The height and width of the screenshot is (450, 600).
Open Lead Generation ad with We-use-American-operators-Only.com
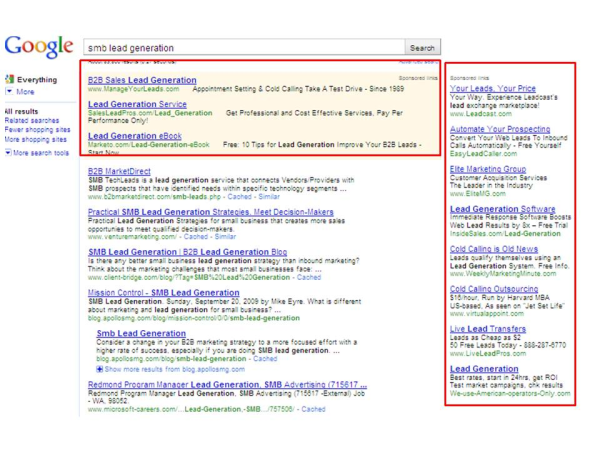click(x=484, y=369)
